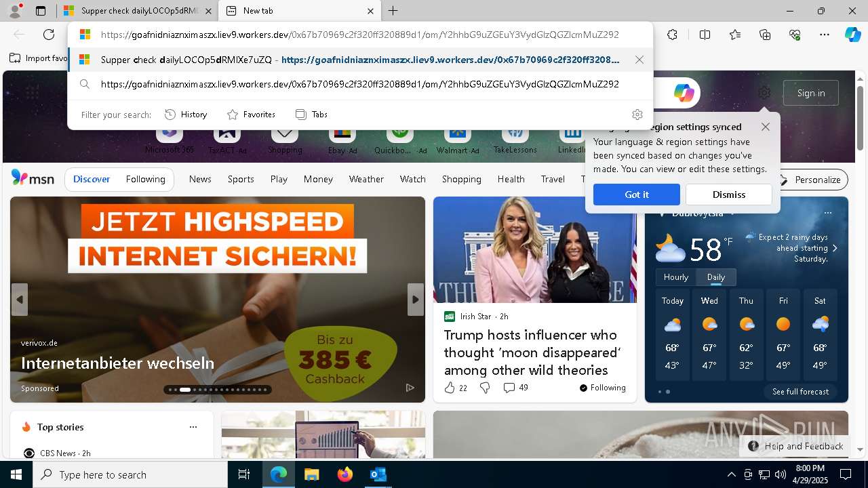The image size is (868, 488).
Task: Open the Extensions icon
Action: pyautogui.click(x=672, y=35)
